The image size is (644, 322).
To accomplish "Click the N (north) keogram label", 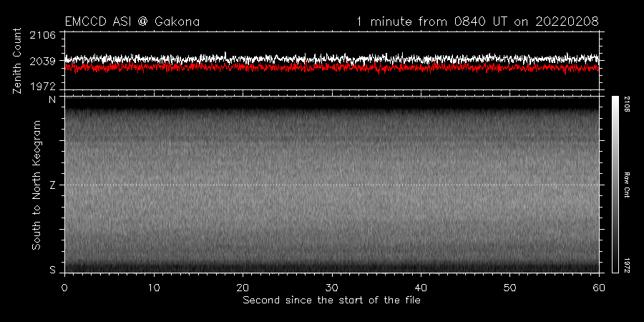I will coord(52,101).
